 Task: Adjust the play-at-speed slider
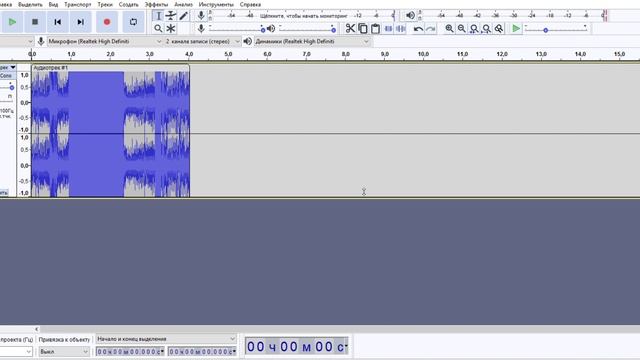556,29
